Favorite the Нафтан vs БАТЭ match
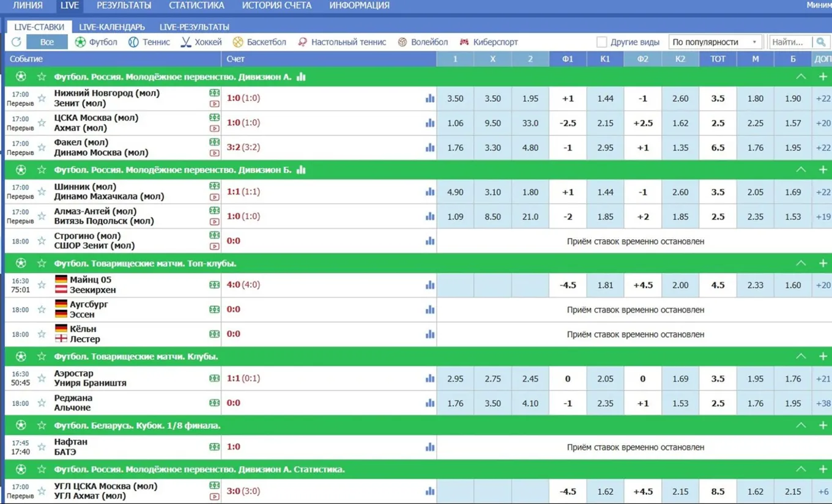This screenshot has height=504, width=832. pos(42,447)
